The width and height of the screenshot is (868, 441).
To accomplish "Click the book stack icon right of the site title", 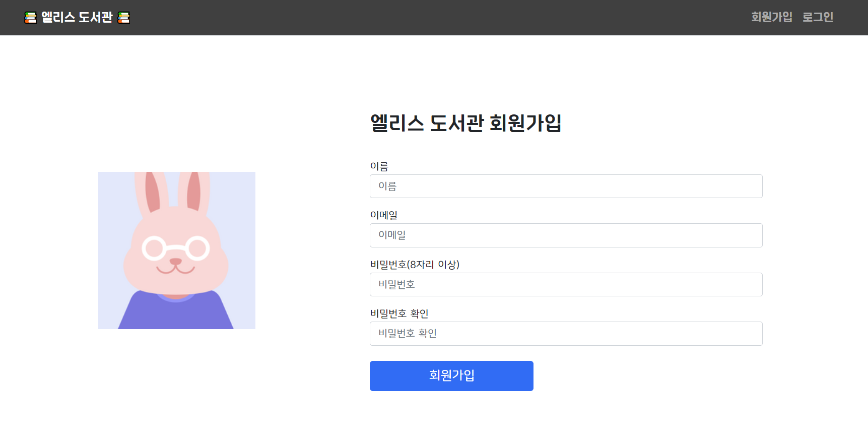I will coord(123,18).
